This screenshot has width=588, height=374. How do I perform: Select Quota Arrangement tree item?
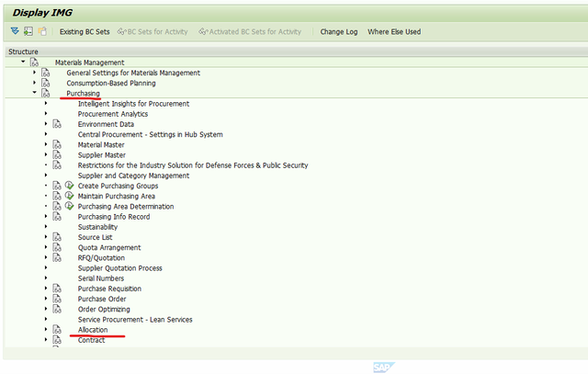[109, 247]
